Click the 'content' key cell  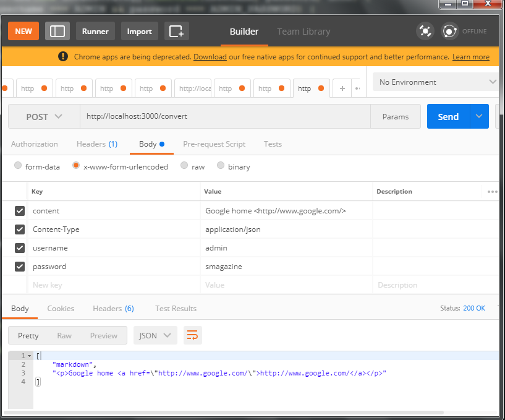pyautogui.click(x=114, y=211)
